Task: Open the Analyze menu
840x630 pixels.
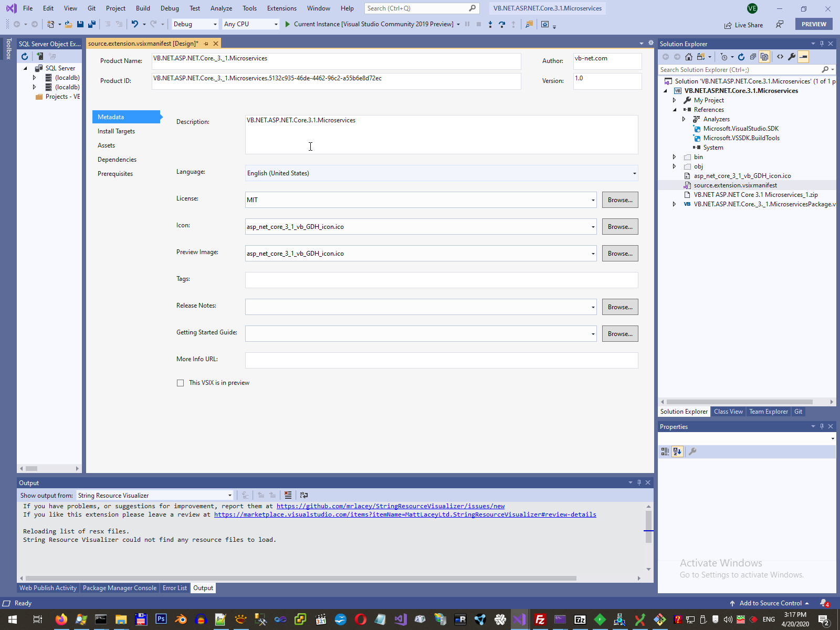Action: (221, 8)
